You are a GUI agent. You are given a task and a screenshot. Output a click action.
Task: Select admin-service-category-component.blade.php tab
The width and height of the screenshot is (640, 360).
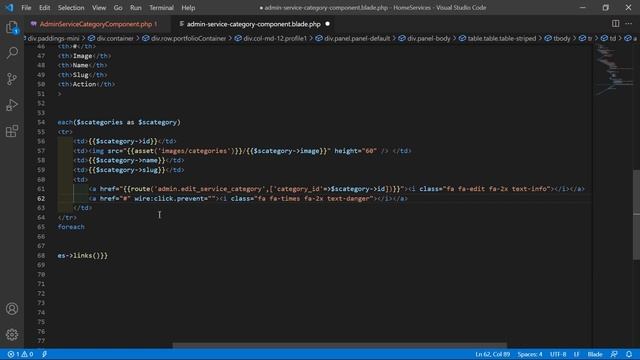point(253,24)
